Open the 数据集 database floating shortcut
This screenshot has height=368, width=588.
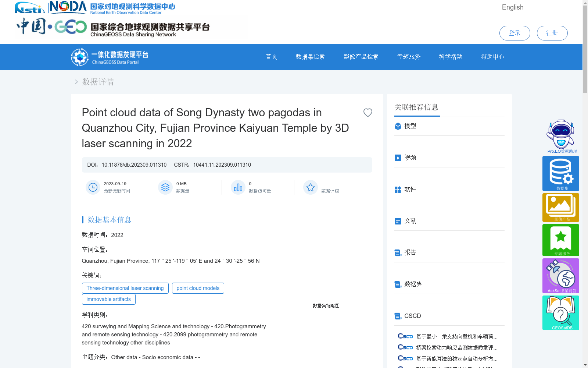coord(561,173)
